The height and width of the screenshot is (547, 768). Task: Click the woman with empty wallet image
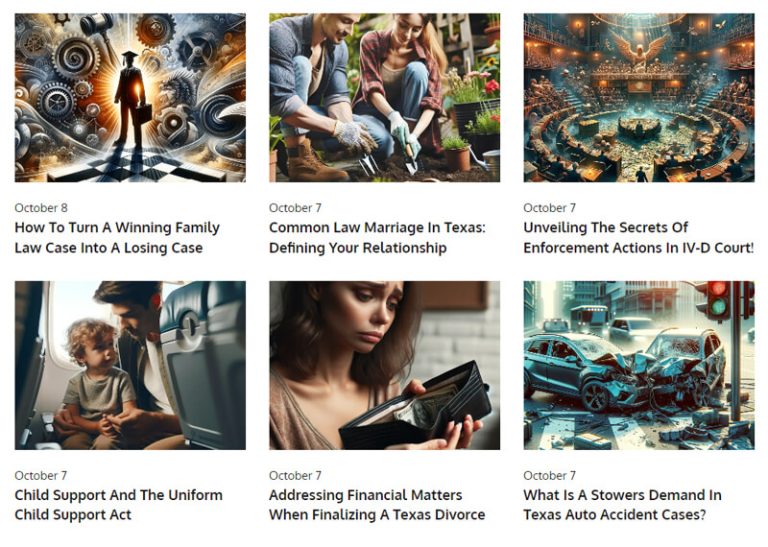click(384, 365)
